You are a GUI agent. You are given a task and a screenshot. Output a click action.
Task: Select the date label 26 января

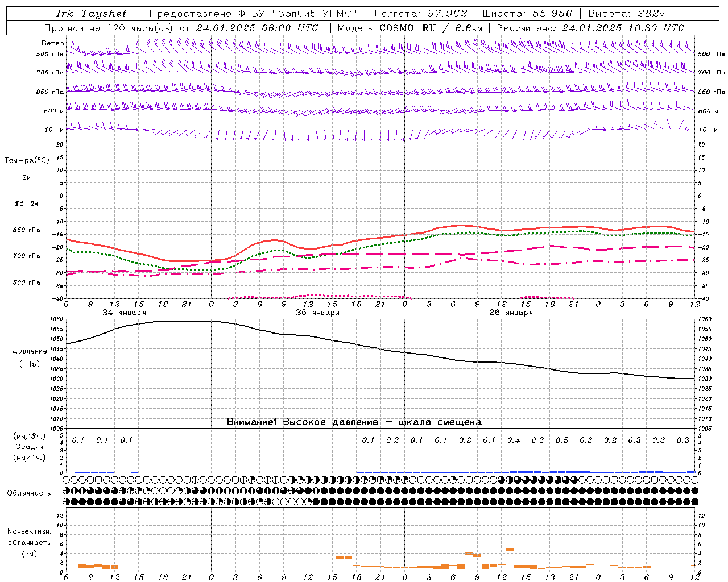pos(511,313)
